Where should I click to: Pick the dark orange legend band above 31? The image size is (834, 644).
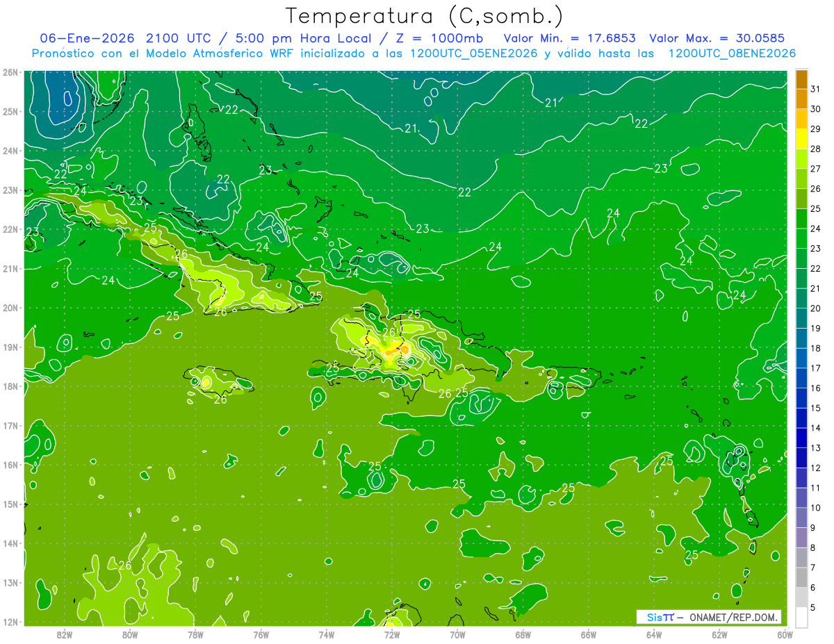(801, 79)
